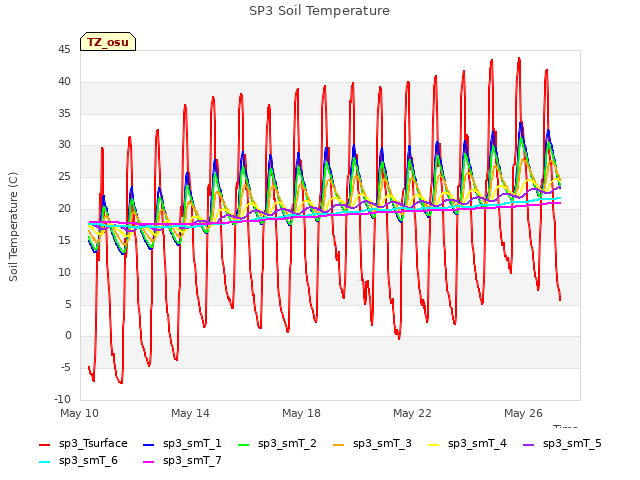
Task: Click the green sp3_smT_2 legend swatch
Action: 244,444
